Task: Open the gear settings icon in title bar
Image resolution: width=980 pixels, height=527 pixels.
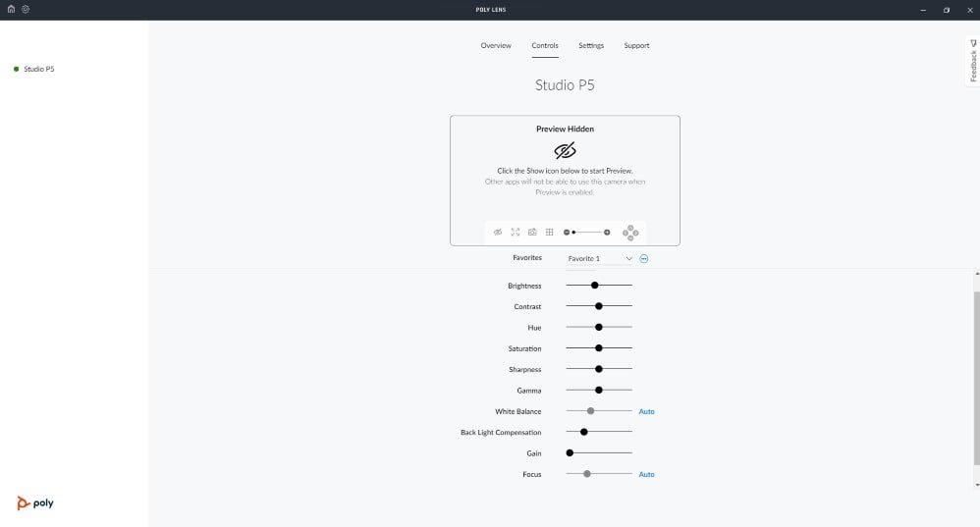Action: (x=25, y=9)
